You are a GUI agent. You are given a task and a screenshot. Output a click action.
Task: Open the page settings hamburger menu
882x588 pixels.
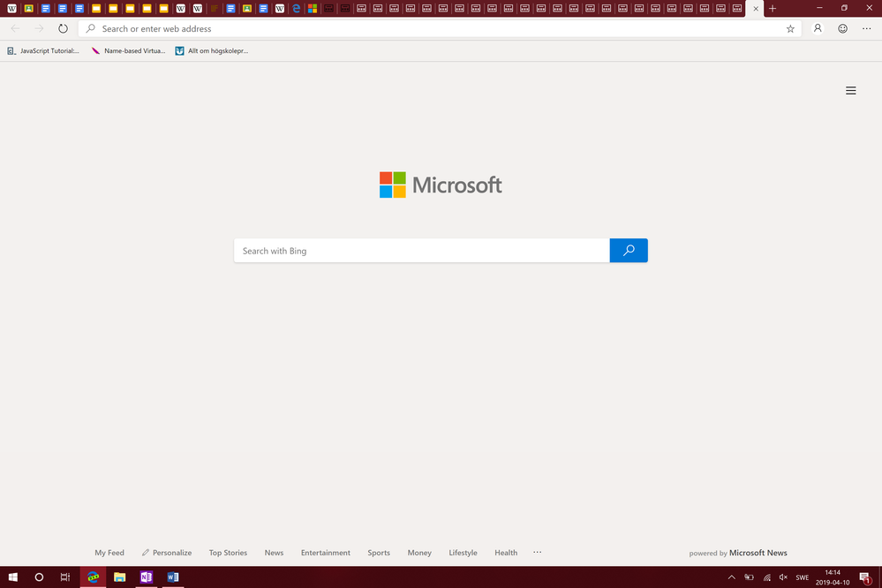(850, 91)
